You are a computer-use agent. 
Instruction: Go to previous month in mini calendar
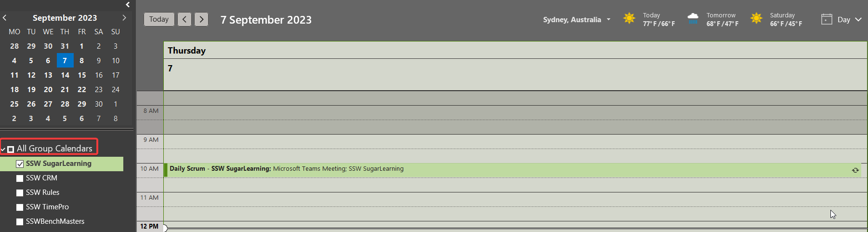point(5,18)
